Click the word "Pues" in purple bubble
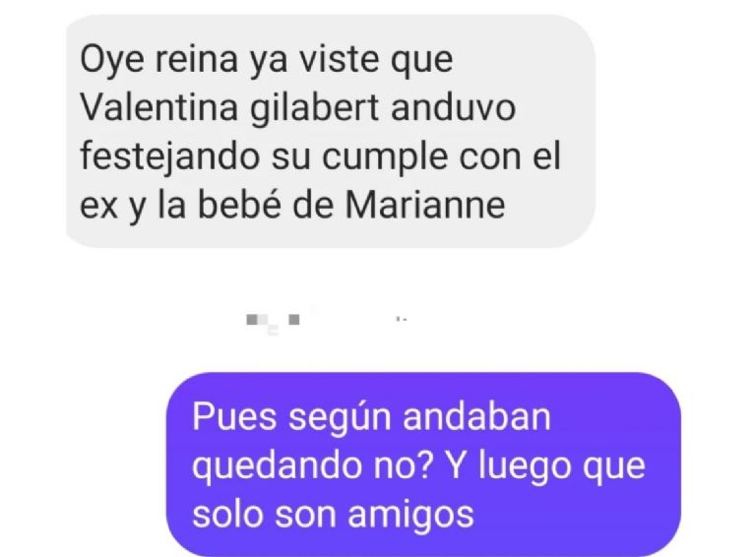This screenshot has height=557, width=756. 234,417
